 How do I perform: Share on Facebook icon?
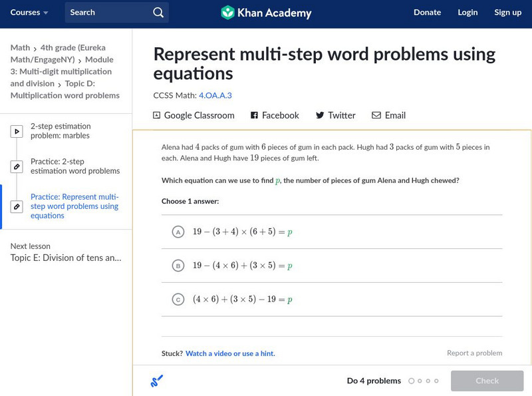pos(254,115)
